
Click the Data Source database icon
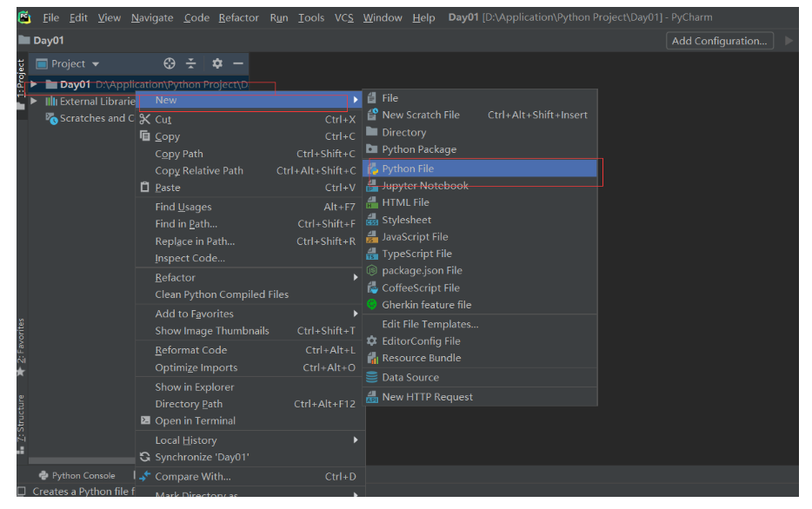[372, 377]
